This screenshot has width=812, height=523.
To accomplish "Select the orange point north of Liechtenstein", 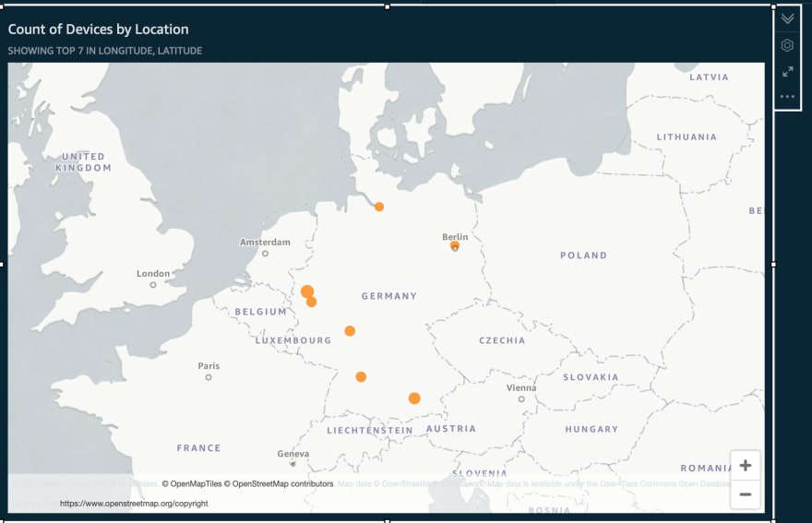I will click(361, 377).
